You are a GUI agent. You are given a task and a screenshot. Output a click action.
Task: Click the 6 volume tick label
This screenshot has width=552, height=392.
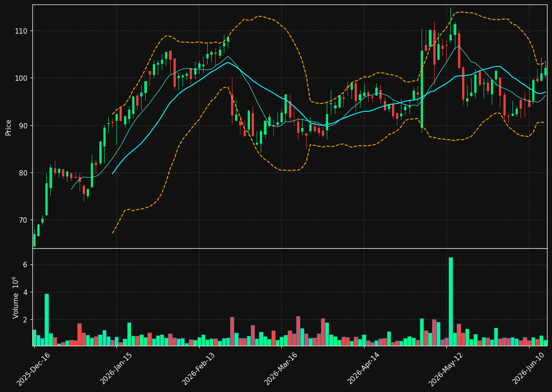(26, 265)
